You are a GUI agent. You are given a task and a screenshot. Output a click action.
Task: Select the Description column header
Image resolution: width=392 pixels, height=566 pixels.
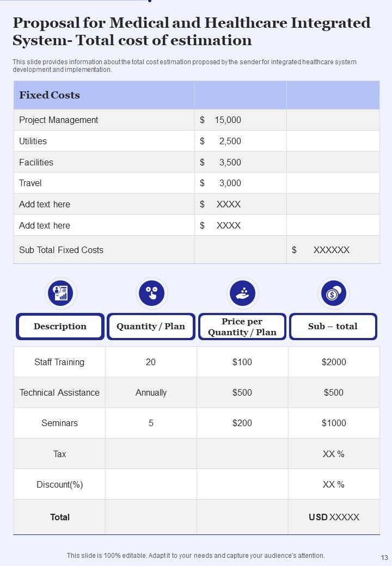(x=60, y=327)
